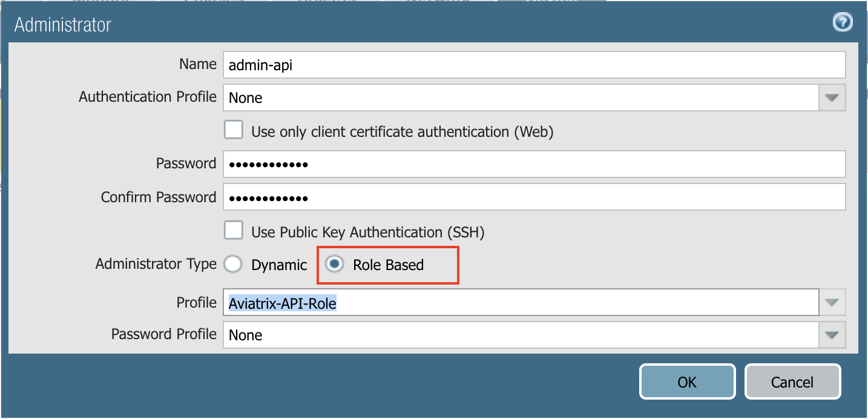Viewport: 868px width, 419px height.
Task: Check Use Public Key Authentication (SSH)
Action: pyautogui.click(x=234, y=231)
